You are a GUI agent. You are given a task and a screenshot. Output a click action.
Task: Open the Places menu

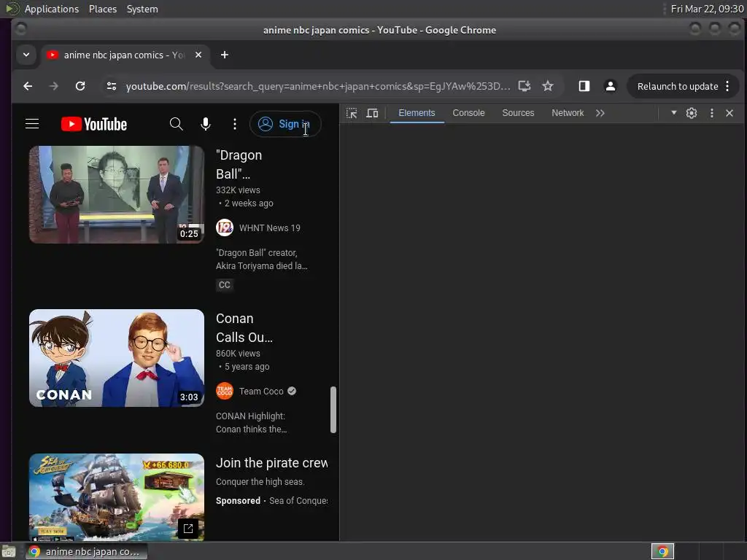click(x=102, y=9)
